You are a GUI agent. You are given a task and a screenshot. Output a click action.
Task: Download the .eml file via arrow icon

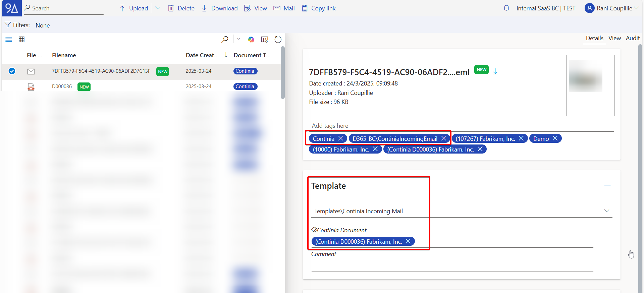coord(495,71)
